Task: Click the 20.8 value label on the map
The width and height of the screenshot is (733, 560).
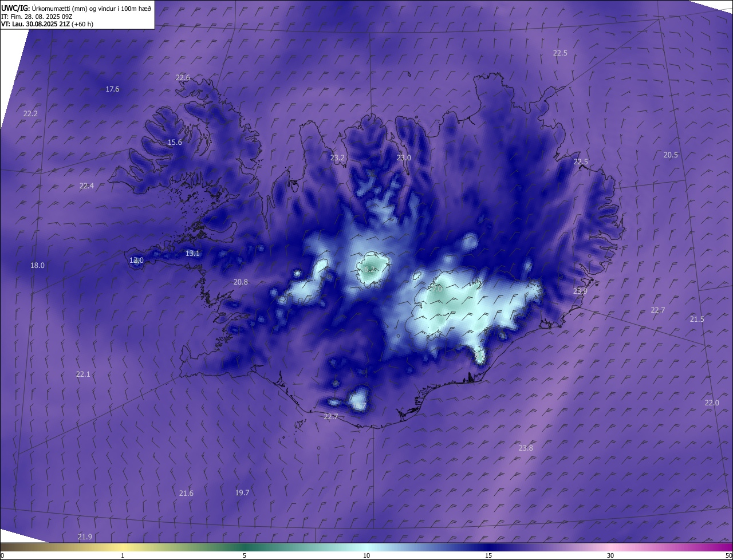Action: 241,282
